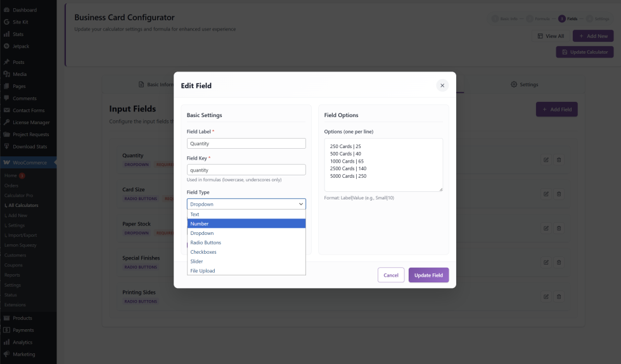Switch to the Settings tab with the gear
621x364 pixels.
(525, 84)
